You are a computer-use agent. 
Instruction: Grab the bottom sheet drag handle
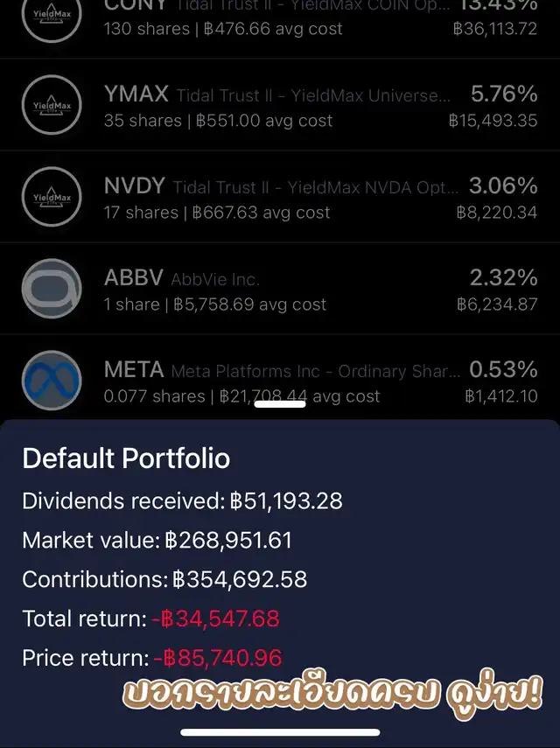click(280, 404)
